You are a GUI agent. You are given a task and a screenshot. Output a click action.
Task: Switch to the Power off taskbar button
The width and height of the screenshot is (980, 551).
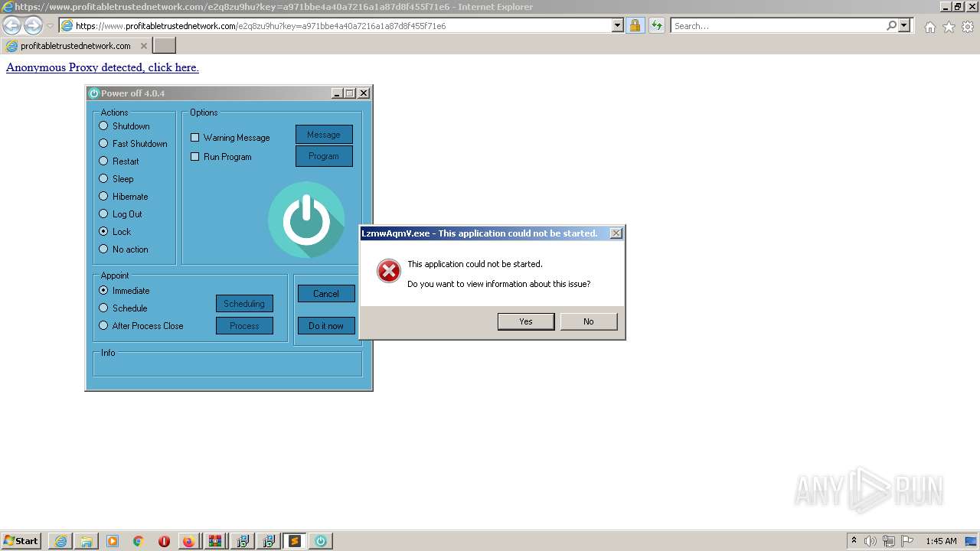point(320,541)
